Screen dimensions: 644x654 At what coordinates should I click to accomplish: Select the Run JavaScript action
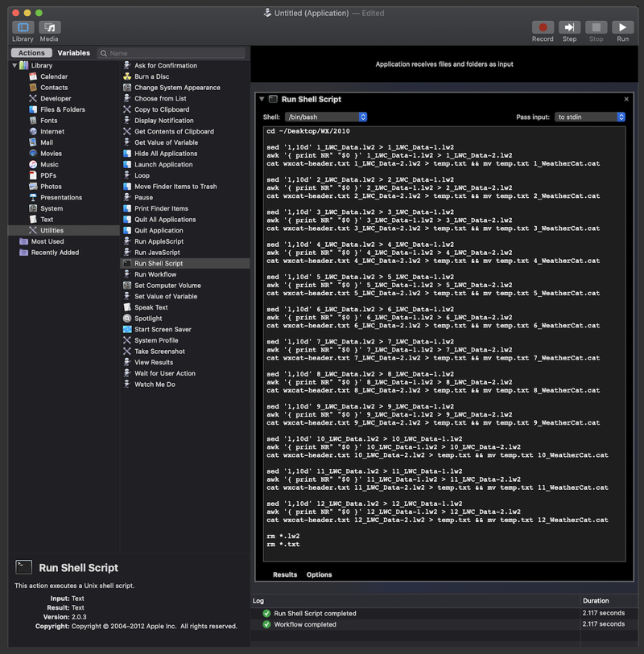point(157,253)
